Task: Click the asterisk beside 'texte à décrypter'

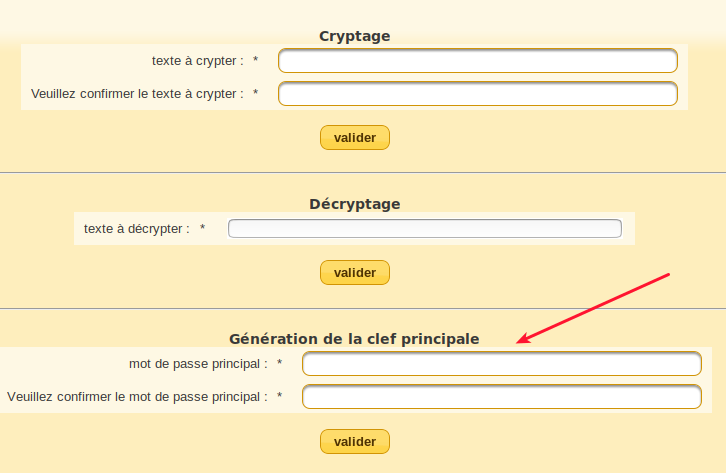Action: pos(203,228)
